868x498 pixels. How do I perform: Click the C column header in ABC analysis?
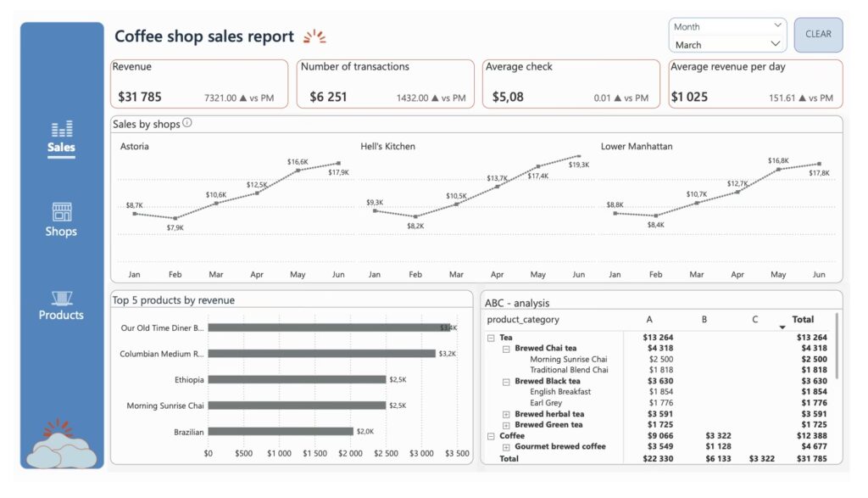click(x=755, y=320)
